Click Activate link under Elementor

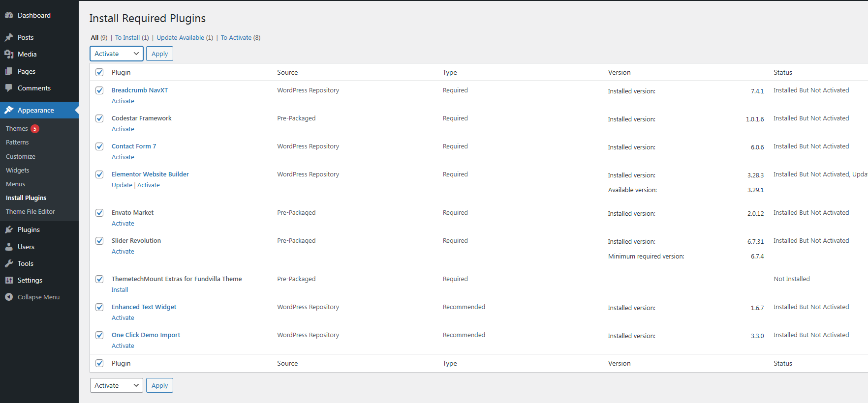tap(149, 185)
